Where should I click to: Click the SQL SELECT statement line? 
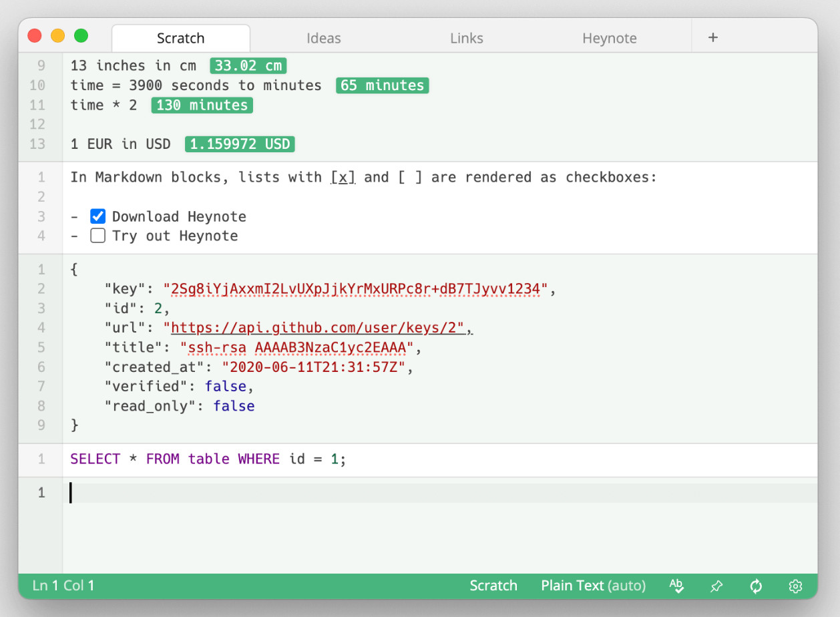pyautogui.click(x=208, y=459)
